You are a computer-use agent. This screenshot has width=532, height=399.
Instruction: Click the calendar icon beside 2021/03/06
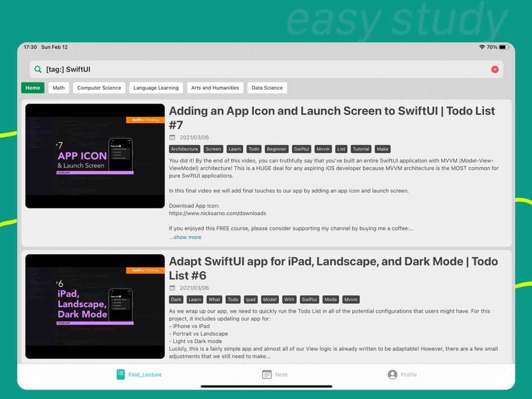pos(172,137)
